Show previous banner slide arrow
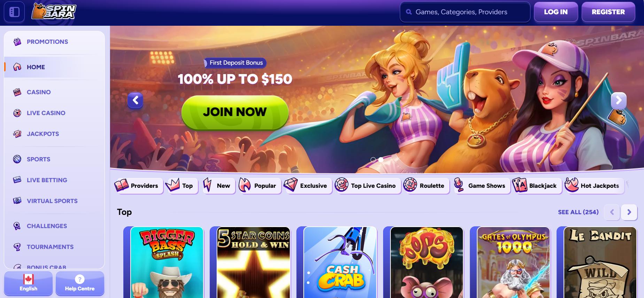Screen dimensions: 644x298 [135, 100]
